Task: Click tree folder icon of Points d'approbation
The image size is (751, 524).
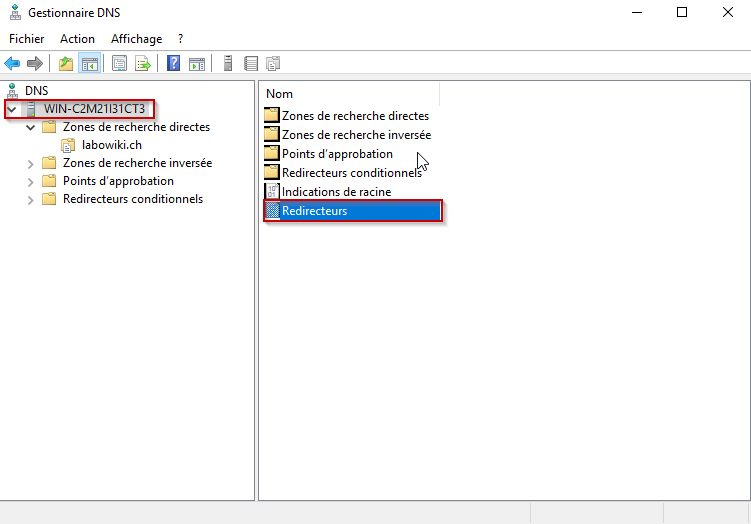Action: click(x=49, y=181)
